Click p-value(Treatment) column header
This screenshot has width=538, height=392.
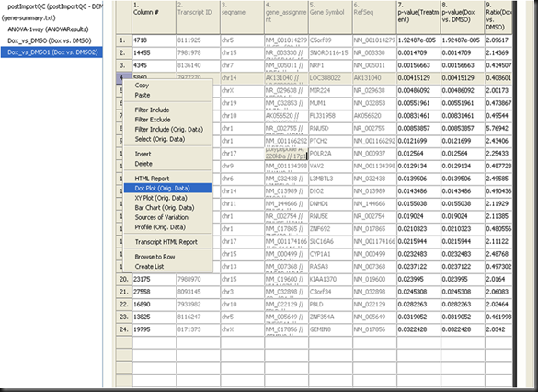click(x=418, y=17)
